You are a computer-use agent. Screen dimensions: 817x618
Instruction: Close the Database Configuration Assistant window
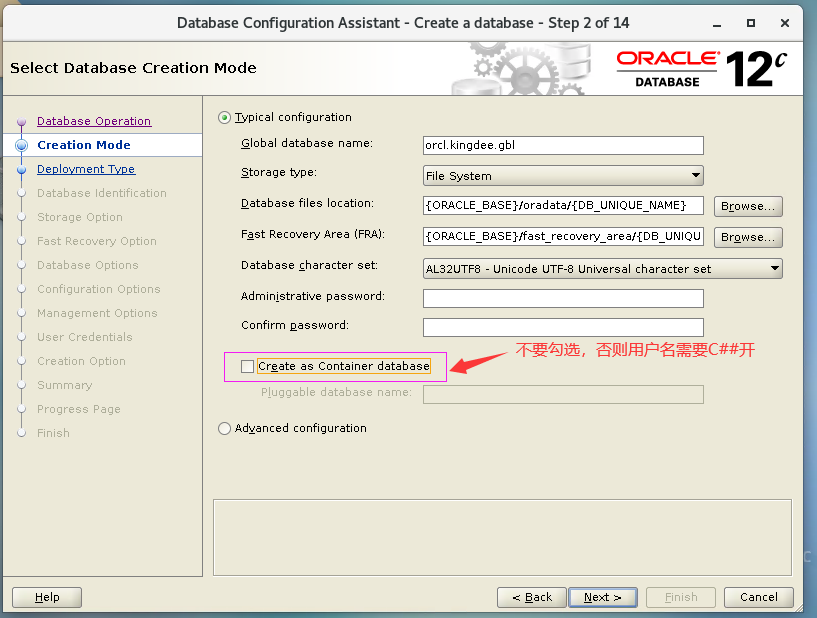785,23
